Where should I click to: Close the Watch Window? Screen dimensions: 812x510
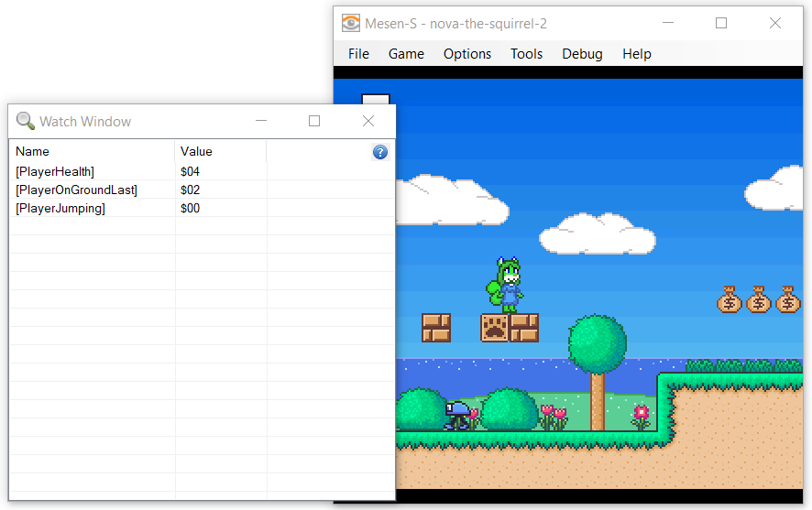[368, 121]
